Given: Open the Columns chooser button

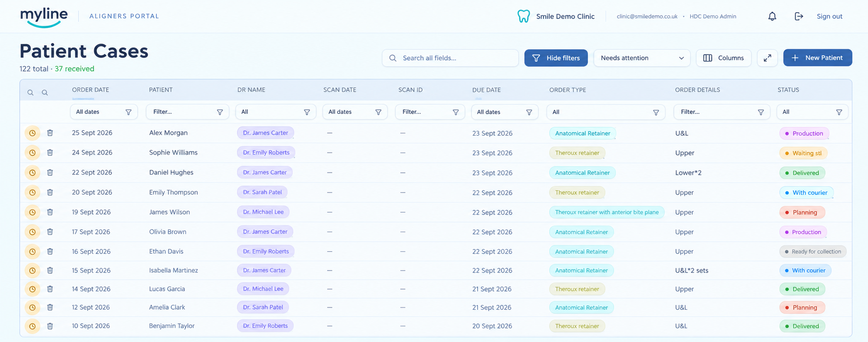Looking at the screenshot, I should [x=723, y=58].
